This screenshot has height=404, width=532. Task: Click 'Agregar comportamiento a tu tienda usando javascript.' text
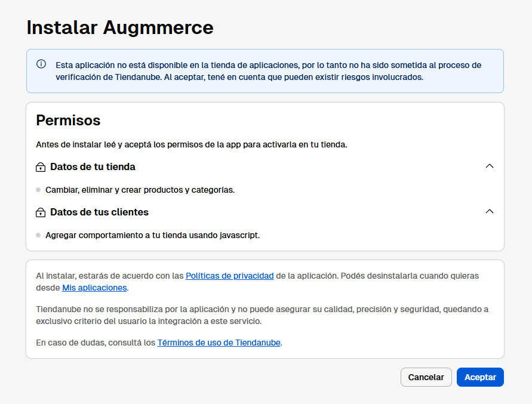[153, 235]
